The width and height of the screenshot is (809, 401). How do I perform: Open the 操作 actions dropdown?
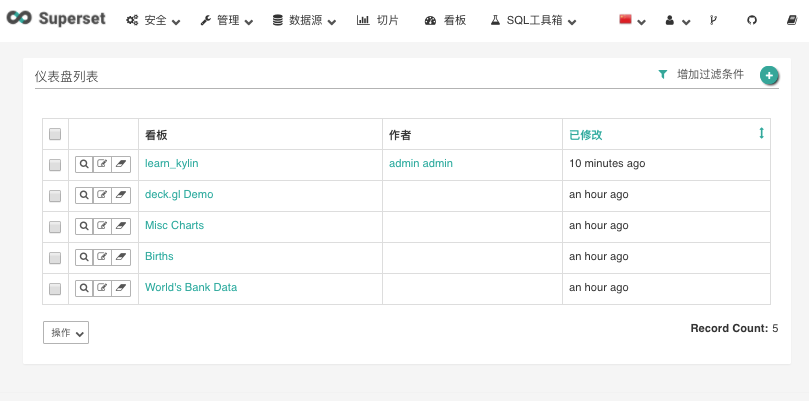(x=66, y=333)
